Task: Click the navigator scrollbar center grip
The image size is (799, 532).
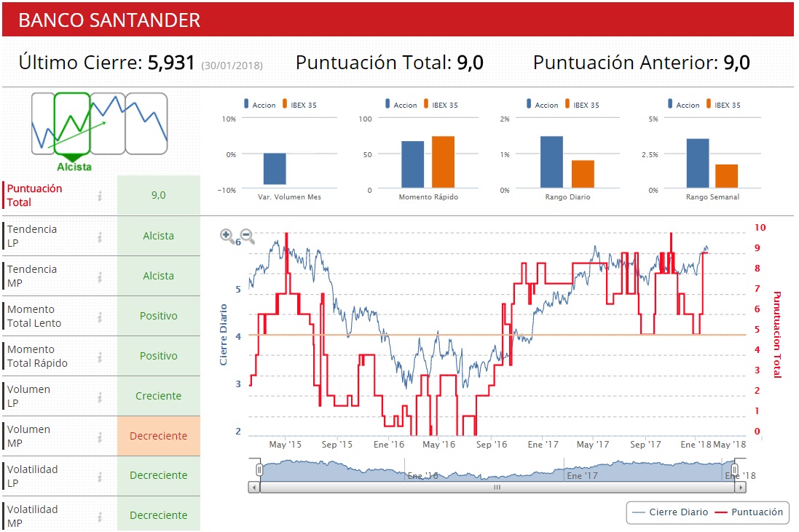Action: click(x=497, y=488)
